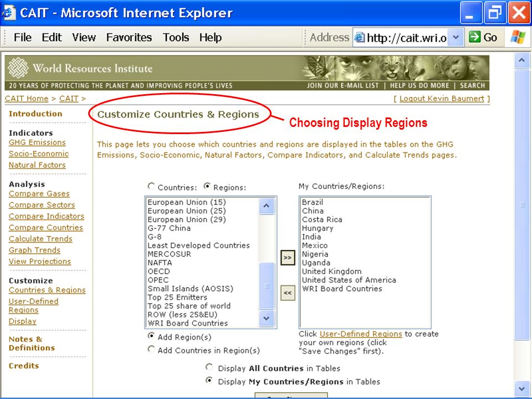Click SEARCH in banner
This screenshot has height=399, width=532.
(x=472, y=85)
